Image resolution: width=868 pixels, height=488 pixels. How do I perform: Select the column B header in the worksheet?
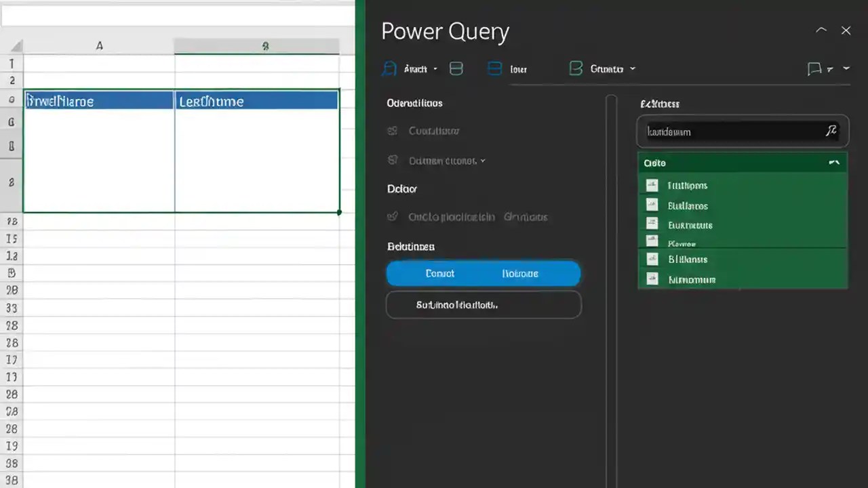point(265,46)
